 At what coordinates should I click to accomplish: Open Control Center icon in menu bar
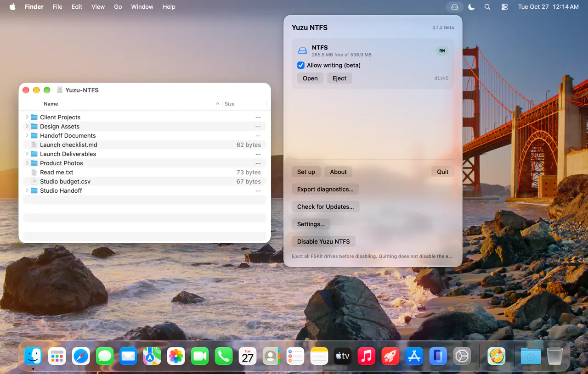[504, 7]
